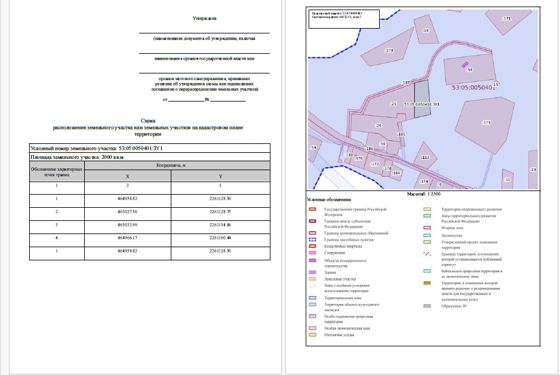Click the 'Особая экономическая зона' legend entry
Viewport: 560px width, 375px height.
[347, 328]
